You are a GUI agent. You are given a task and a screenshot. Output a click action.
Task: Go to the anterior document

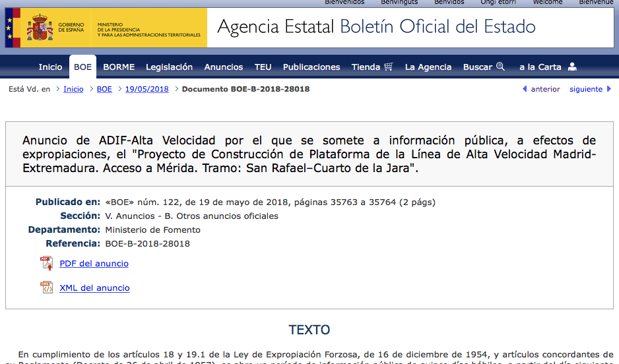[545, 89]
